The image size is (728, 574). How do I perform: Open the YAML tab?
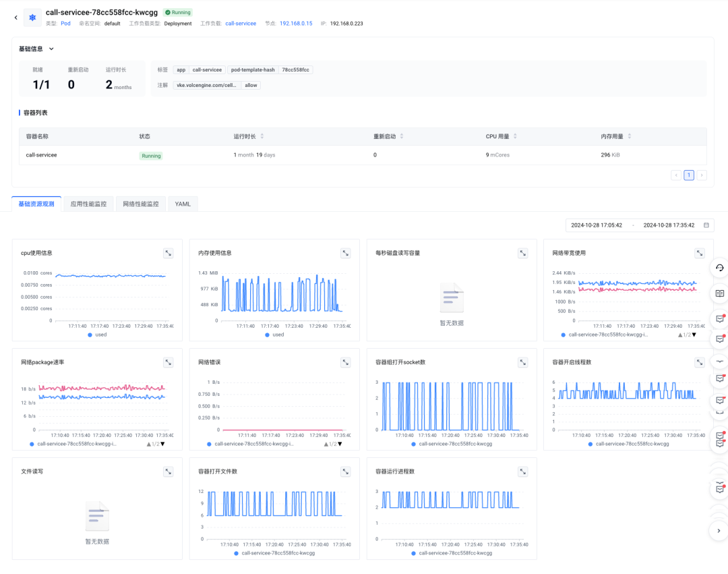183,204
